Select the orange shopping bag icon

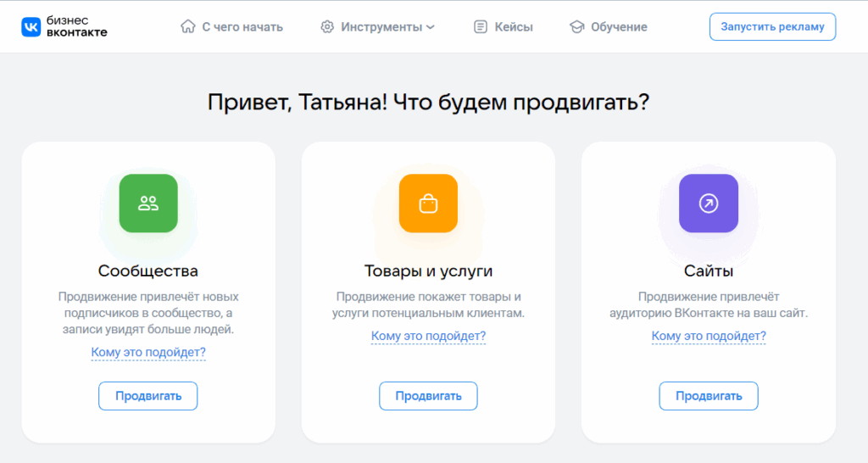(x=428, y=204)
